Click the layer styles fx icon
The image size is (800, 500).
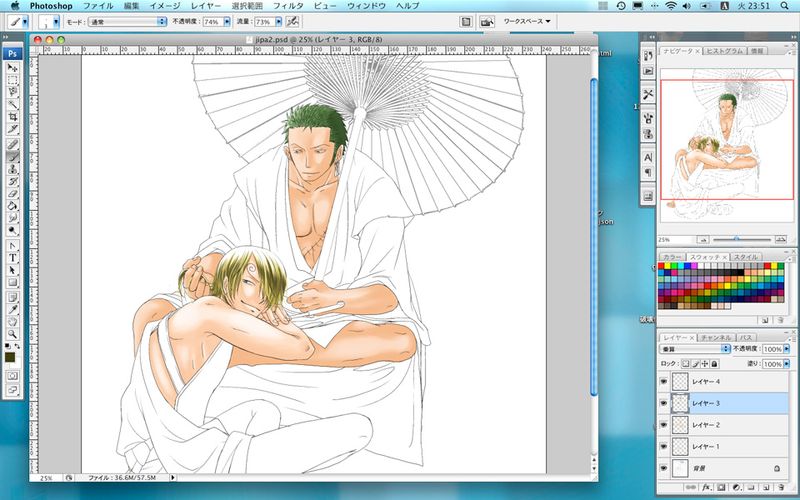coord(707,488)
